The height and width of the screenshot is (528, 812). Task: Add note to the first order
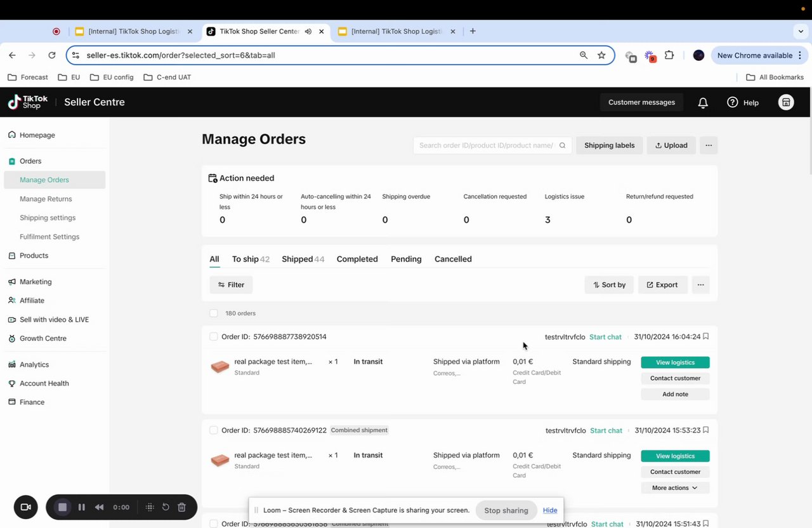click(675, 394)
